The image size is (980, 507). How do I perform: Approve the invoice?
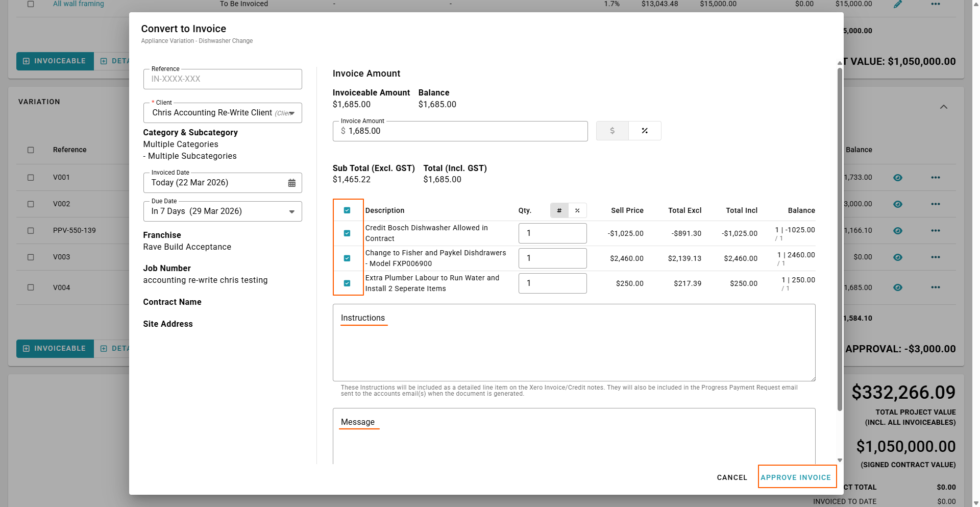pyautogui.click(x=796, y=477)
